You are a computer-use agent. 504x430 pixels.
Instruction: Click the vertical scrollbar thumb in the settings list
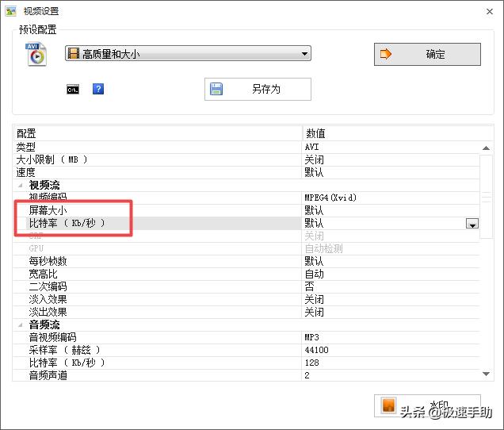tap(486, 197)
